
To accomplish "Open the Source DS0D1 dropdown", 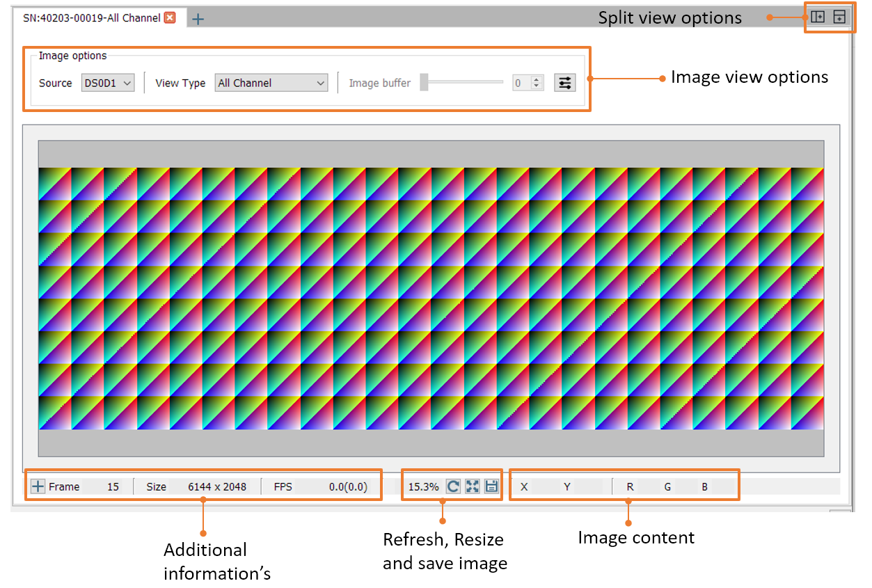I will [108, 83].
